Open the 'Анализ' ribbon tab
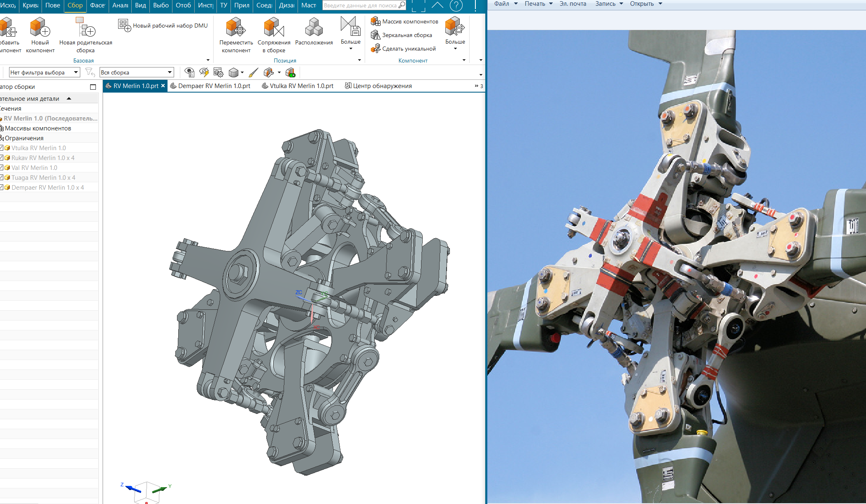This screenshot has height=504, width=866. [120, 5]
